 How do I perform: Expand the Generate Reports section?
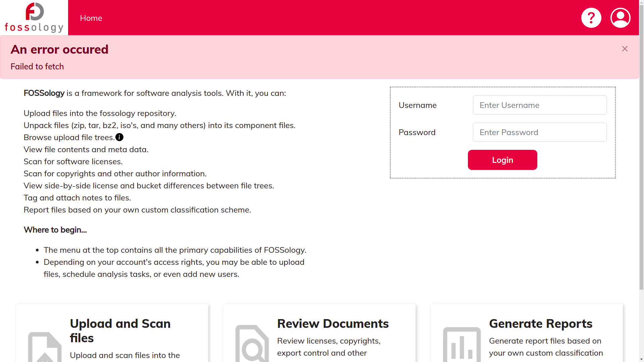point(540,323)
